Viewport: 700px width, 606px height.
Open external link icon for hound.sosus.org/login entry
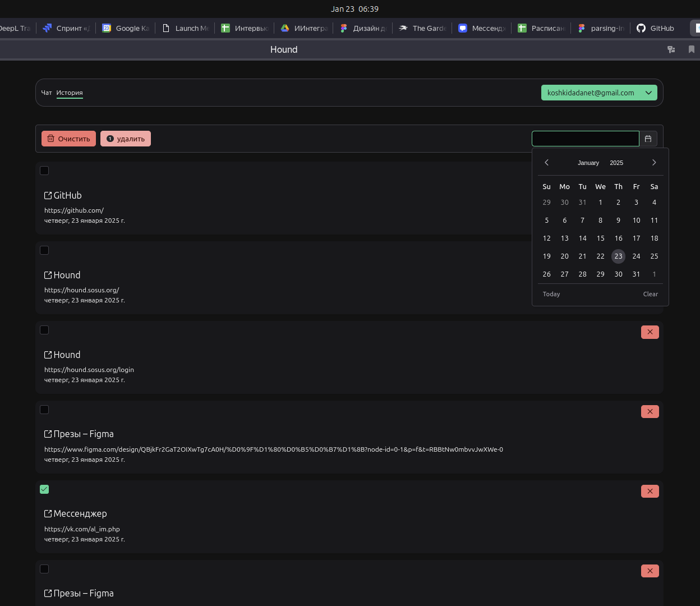pyautogui.click(x=48, y=355)
